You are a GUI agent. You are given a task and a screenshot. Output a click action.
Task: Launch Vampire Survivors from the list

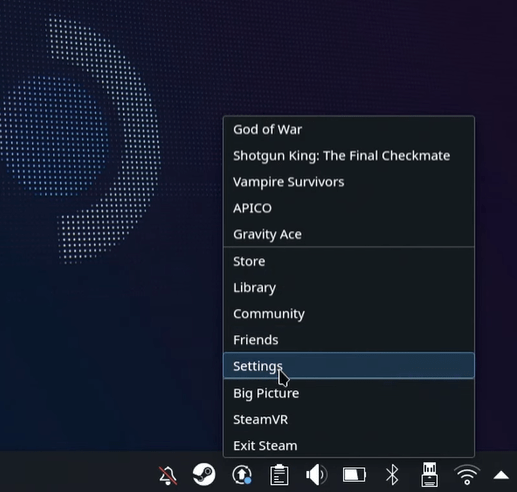coord(349,182)
